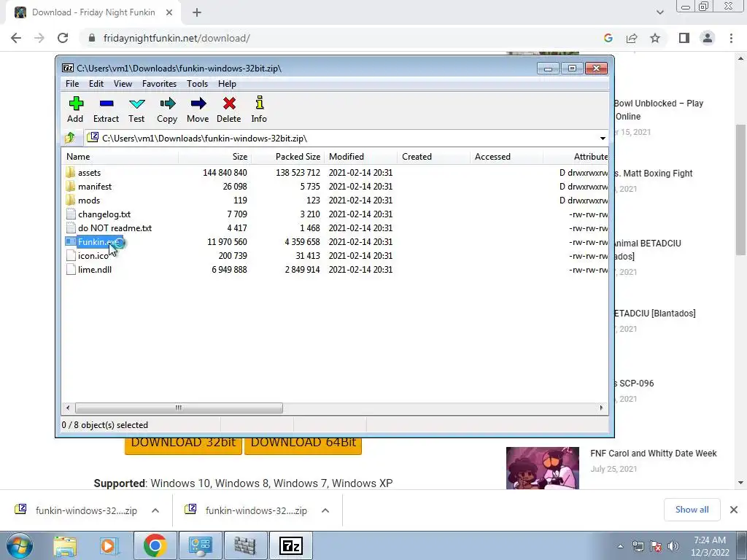Click the DOWNLOAD 32bit button
The width and height of the screenshot is (747, 560).
click(183, 446)
